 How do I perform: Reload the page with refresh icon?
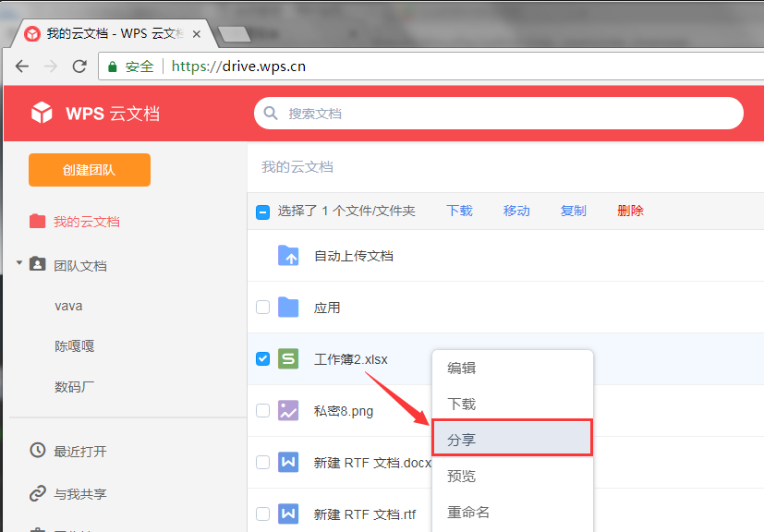[x=79, y=66]
